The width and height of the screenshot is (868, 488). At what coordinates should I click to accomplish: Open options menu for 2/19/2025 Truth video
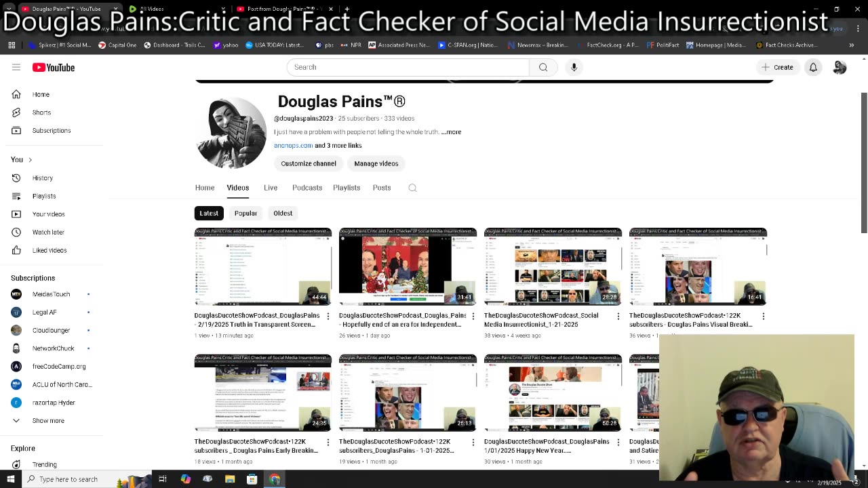[x=328, y=316]
